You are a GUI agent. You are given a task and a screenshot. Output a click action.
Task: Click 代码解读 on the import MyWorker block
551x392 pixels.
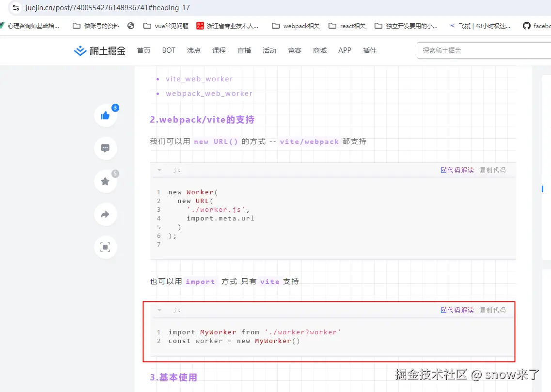point(457,310)
